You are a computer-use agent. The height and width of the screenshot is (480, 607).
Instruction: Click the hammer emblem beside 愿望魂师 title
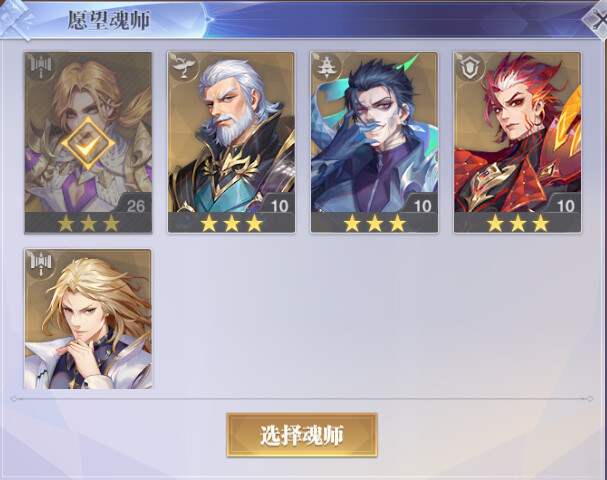(x=15, y=21)
